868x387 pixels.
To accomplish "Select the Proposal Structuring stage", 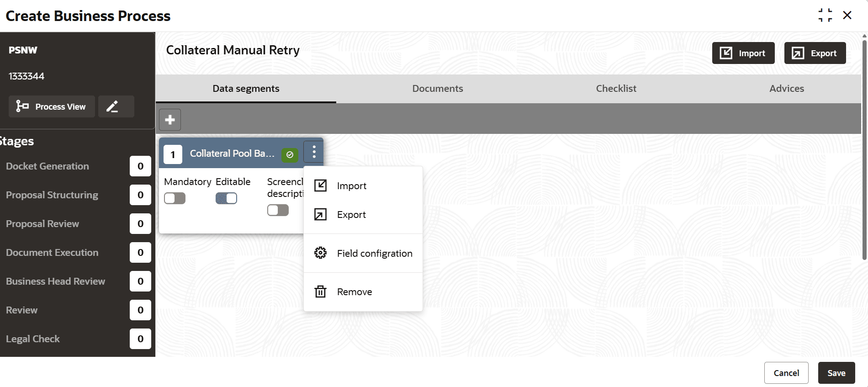I will point(52,195).
